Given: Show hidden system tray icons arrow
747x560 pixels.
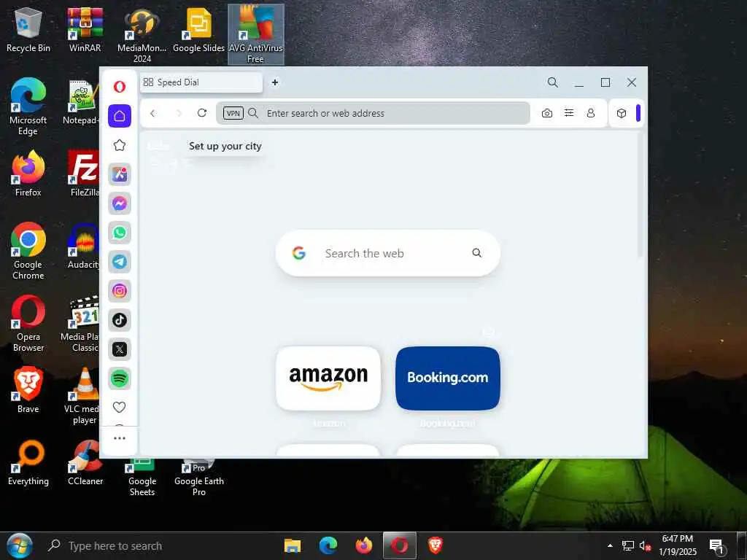Looking at the screenshot, I should pyautogui.click(x=610, y=545).
